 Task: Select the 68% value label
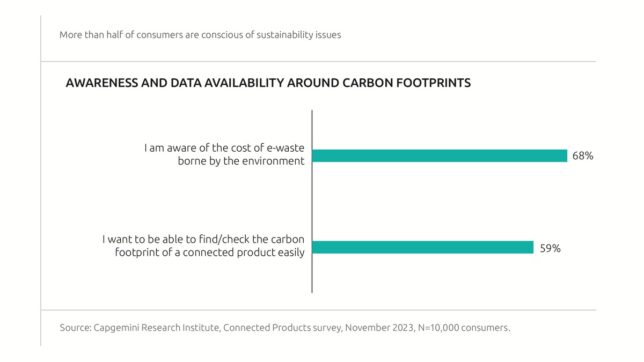click(582, 156)
